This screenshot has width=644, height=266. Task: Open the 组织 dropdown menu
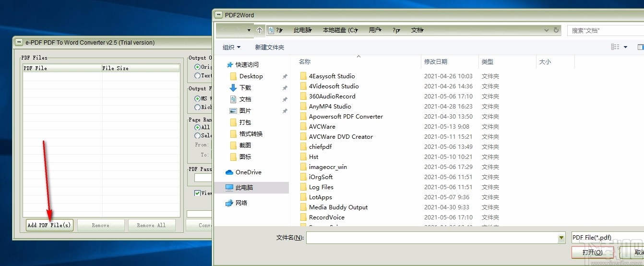pos(231,47)
